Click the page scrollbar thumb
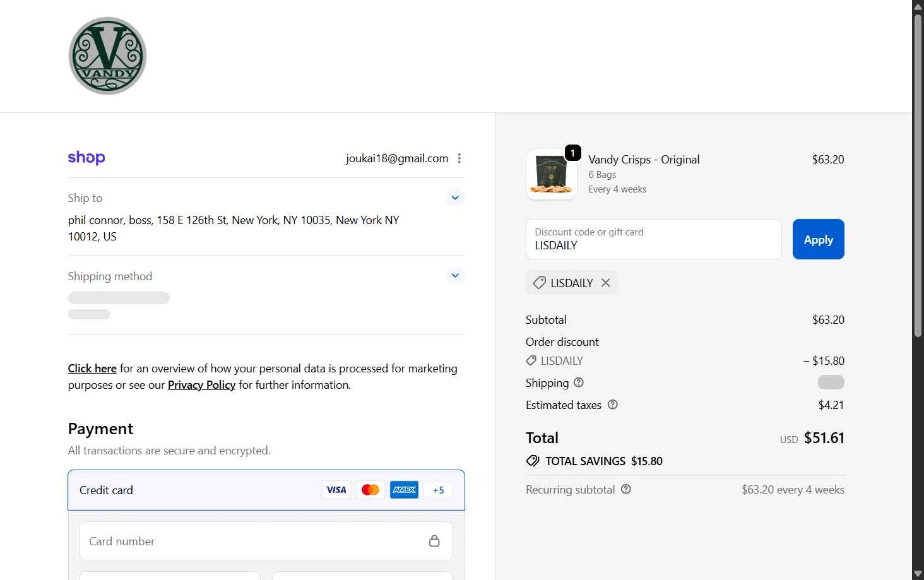This screenshot has height=580, width=924. (x=918, y=175)
